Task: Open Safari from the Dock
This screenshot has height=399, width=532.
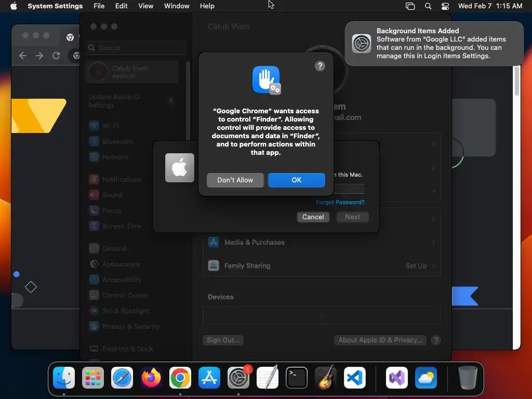Action: (x=122, y=378)
